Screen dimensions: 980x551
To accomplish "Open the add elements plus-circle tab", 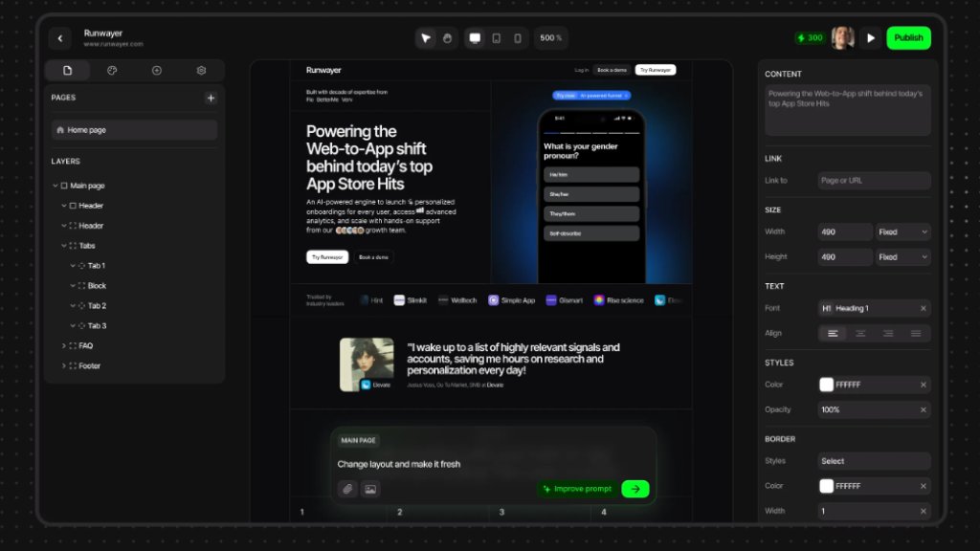I will [x=157, y=71].
